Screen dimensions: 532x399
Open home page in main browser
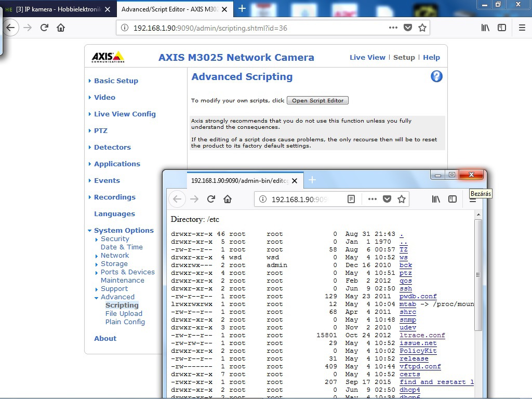61,28
